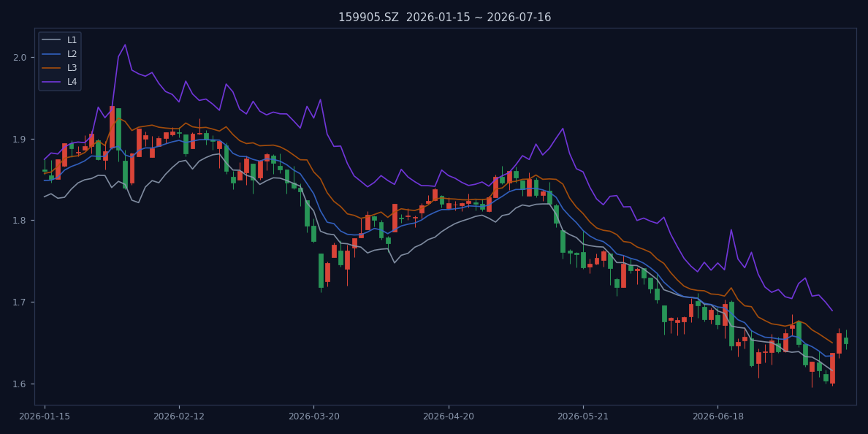This screenshot has width=868, height=434.
Task: Click the 2026-06-18 x-axis date label
Action: click(x=717, y=416)
